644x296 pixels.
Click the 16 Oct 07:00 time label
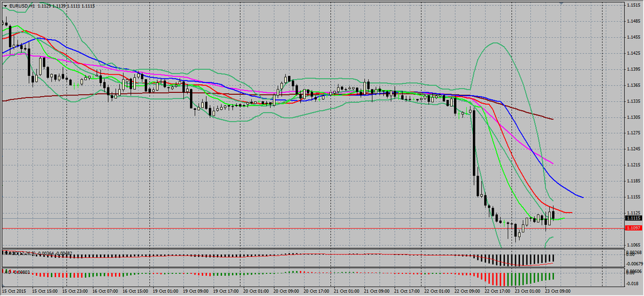tap(104, 291)
